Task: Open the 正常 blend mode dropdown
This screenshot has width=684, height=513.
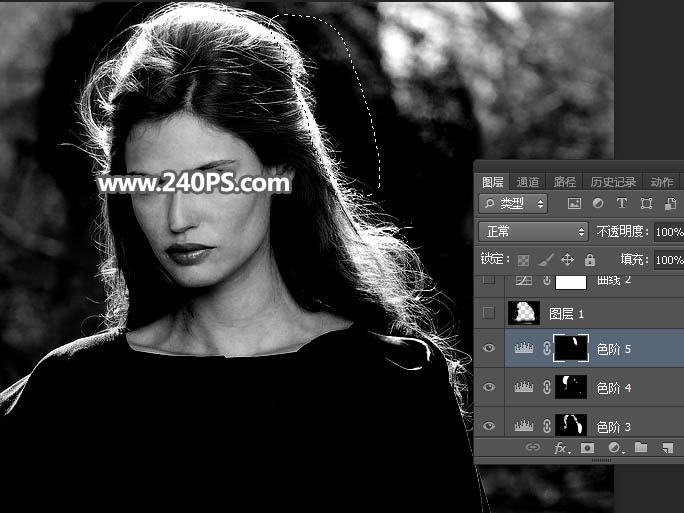Action: point(533,231)
